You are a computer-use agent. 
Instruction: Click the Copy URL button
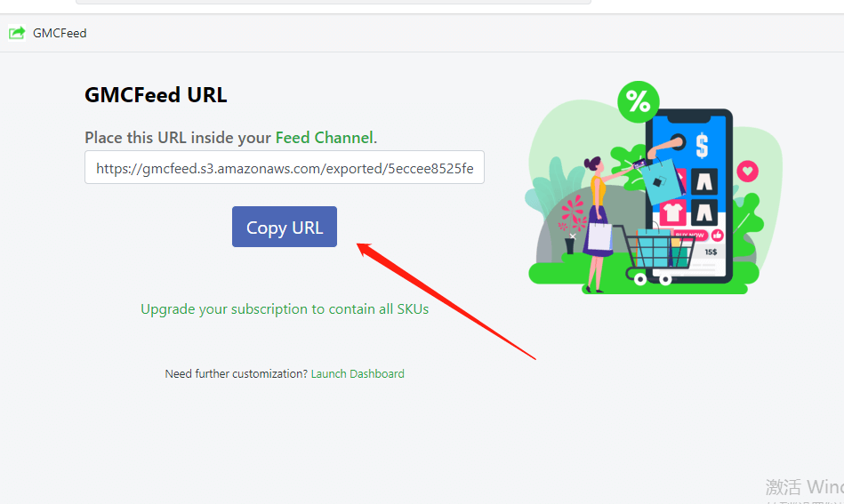(x=285, y=227)
